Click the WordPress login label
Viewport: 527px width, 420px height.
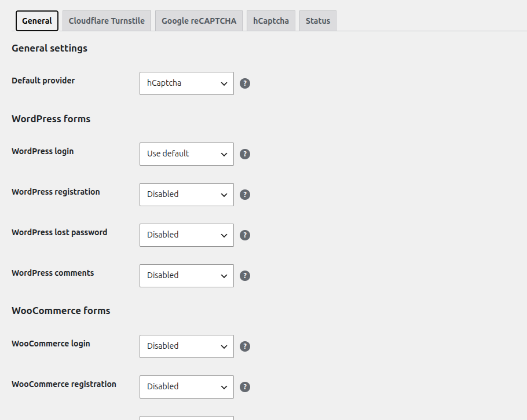coord(43,151)
